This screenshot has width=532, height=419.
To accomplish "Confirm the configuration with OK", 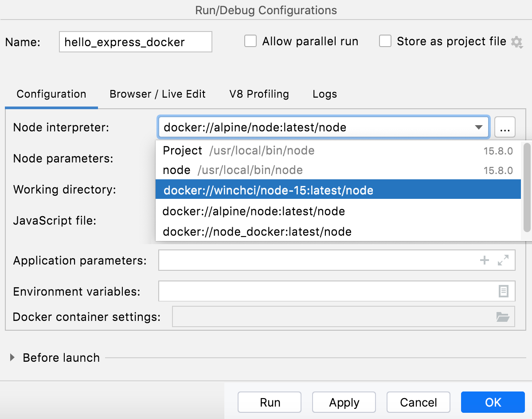I will pos(493,402).
